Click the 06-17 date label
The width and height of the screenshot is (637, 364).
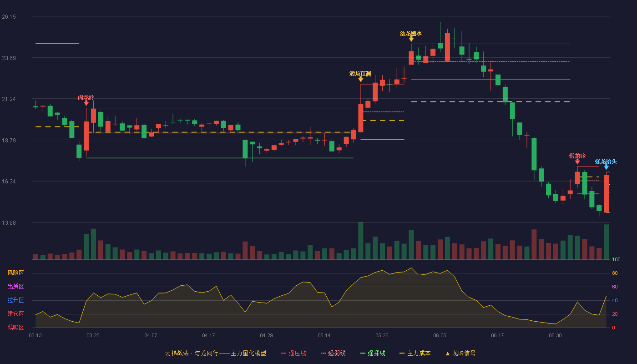pyautogui.click(x=497, y=335)
